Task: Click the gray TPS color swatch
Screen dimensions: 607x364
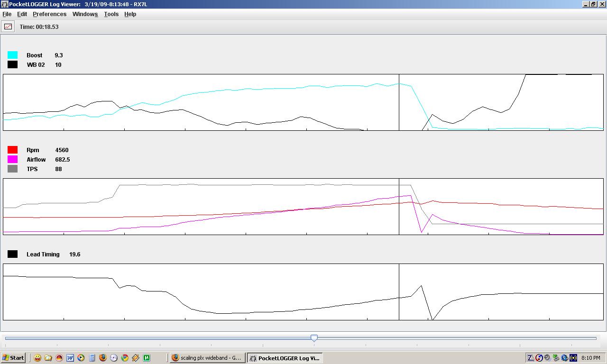Action: coord(13,169)
